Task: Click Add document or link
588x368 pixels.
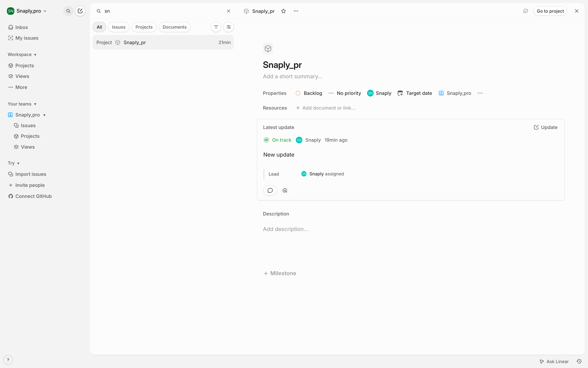Action: (x=326, y=108)
